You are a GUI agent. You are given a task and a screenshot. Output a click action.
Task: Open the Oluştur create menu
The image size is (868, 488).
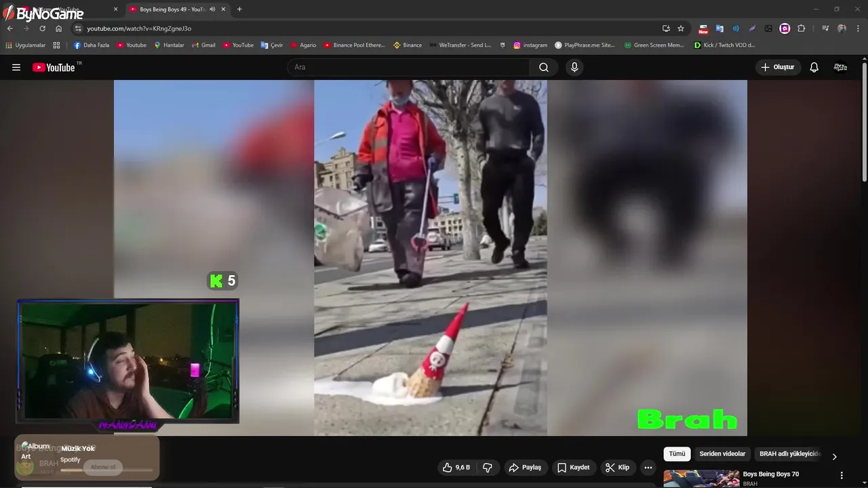(778, 67)
